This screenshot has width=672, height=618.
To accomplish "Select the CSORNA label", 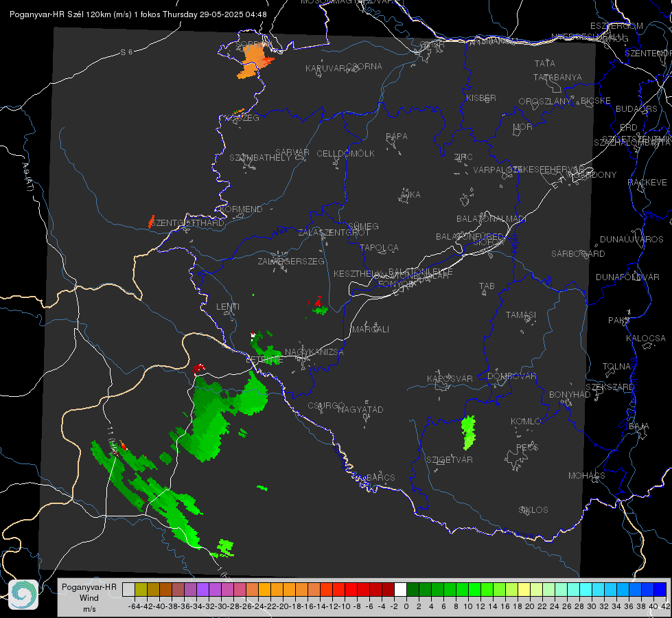I will point(364,67).
